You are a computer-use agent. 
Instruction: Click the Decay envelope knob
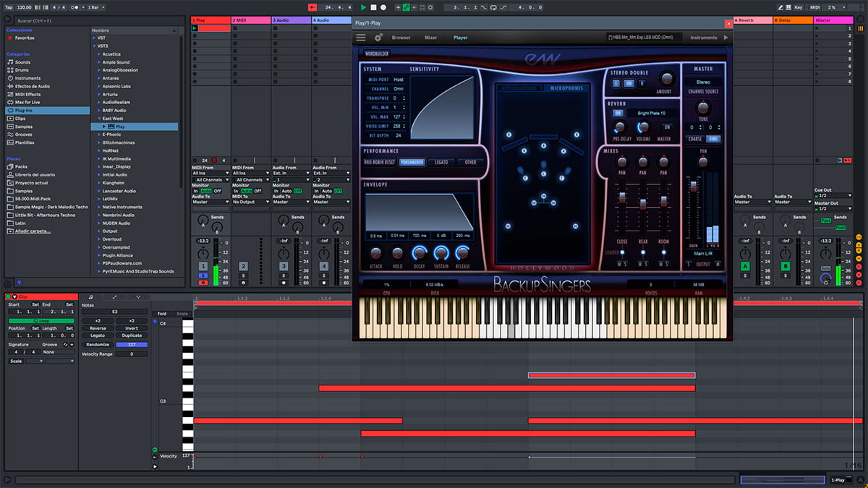420,253
